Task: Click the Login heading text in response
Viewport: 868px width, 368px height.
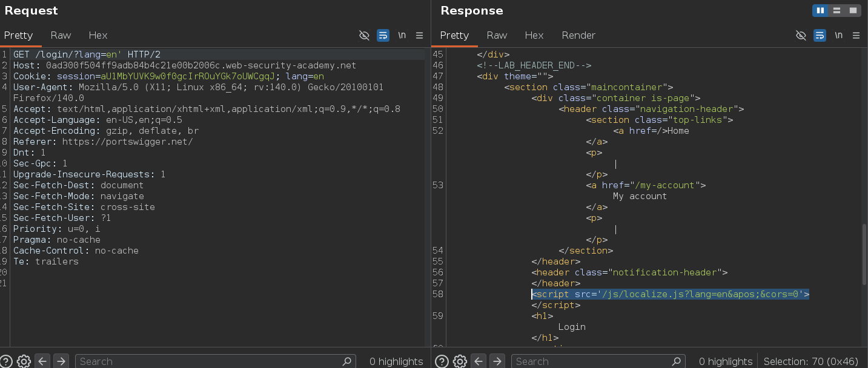Action: click(x=572, y=327)
